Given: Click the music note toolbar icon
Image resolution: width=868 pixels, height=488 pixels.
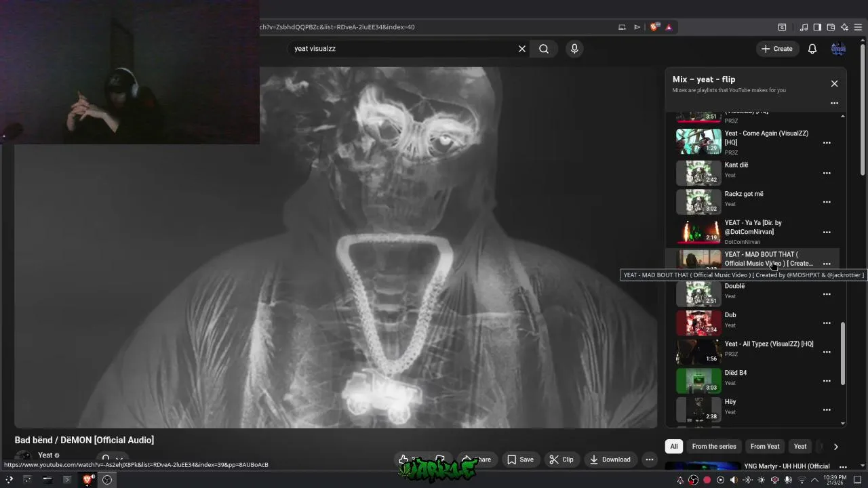Looking at the screenshot, I should coord(804,27).
